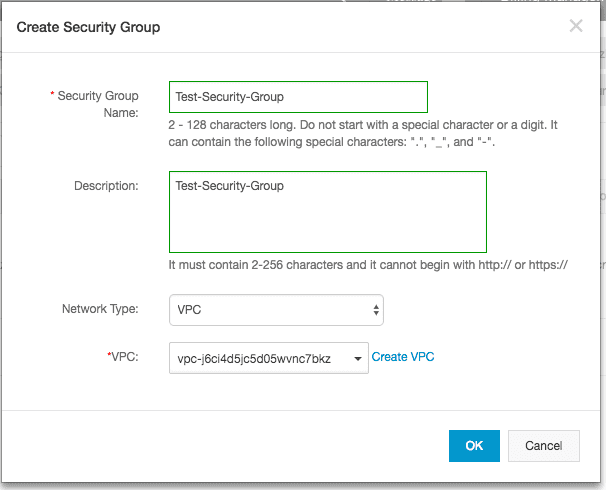Click the red asterisk beside VPC label

coord(109,354)
